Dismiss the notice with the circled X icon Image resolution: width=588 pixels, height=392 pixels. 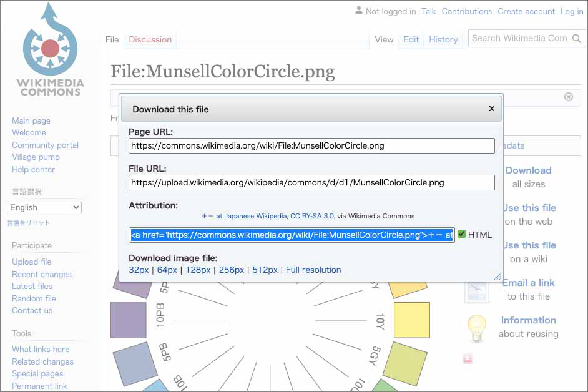[568, 97]
